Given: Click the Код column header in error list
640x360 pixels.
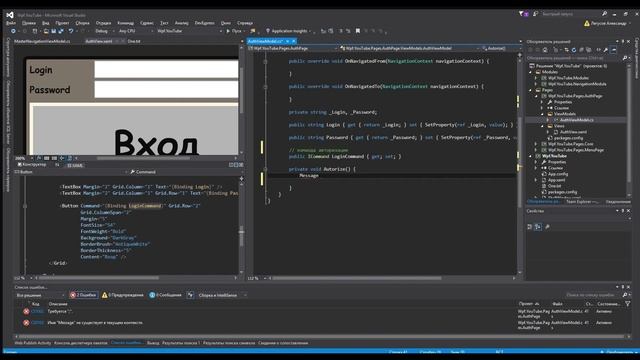Looking at the screenshot, I should [36, 304].
